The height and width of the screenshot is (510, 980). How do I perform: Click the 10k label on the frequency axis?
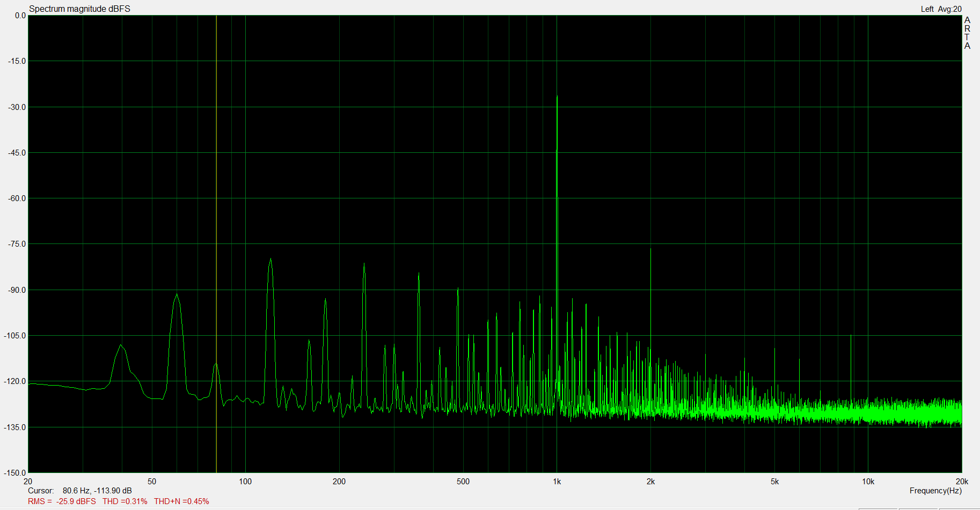click(x=868, y=482)
